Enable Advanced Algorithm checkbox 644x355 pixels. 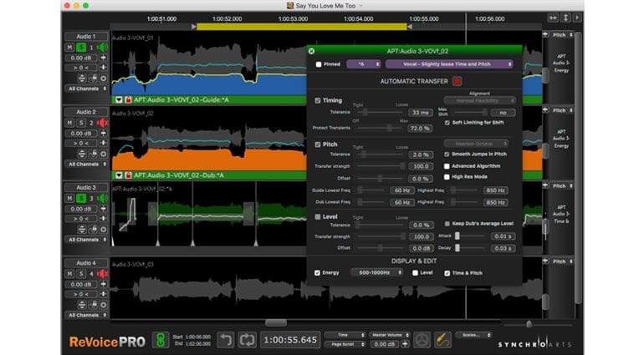click(447, 166)
